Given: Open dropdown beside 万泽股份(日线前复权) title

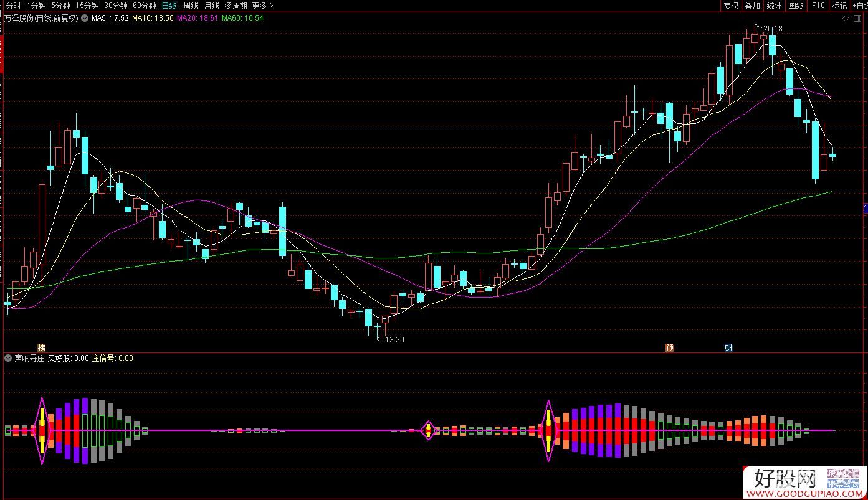Looking at the screenshot, I should (85, 18).
